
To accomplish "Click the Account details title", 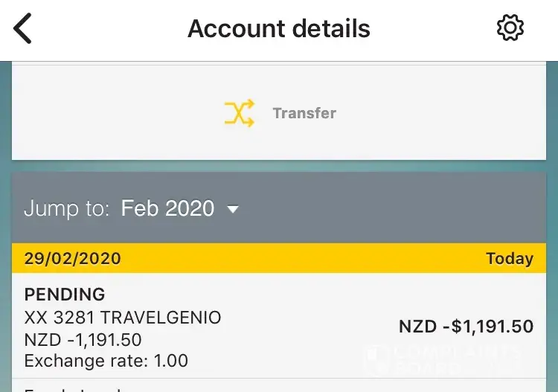I will (279, 29).
